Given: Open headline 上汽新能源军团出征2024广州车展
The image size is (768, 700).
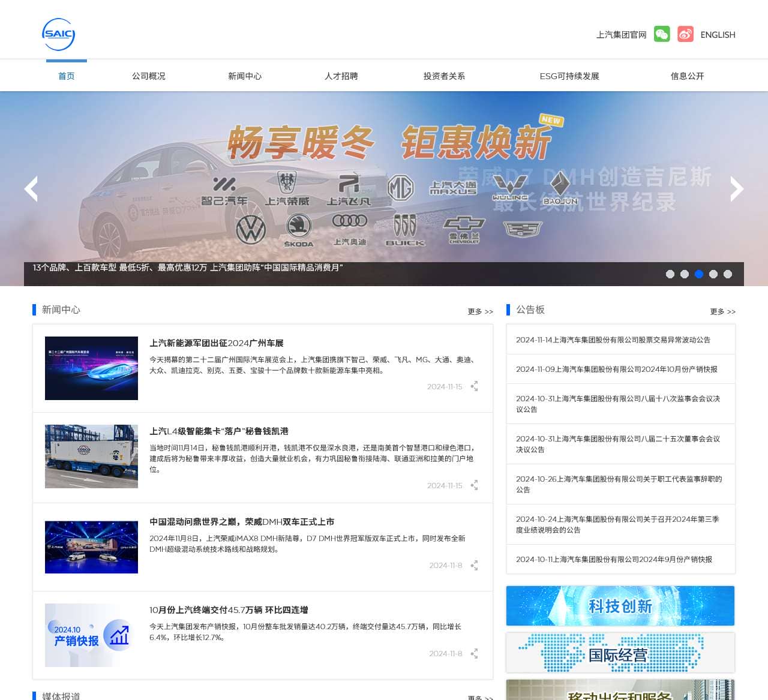Looking at the screenshot, I should click(217, 343).
